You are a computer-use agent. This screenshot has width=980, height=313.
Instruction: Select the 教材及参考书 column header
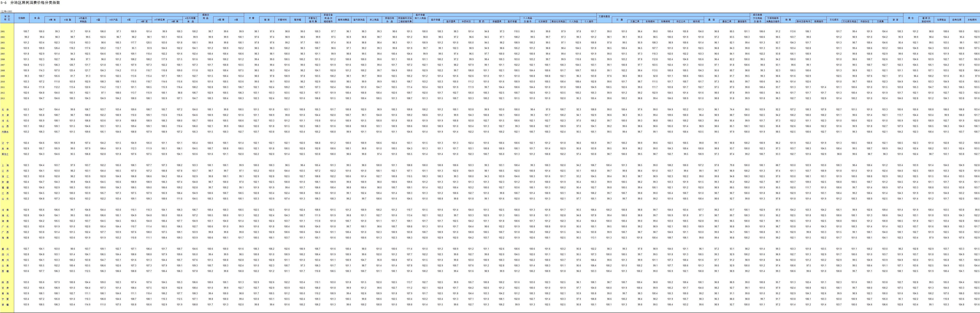pos(804,21)
